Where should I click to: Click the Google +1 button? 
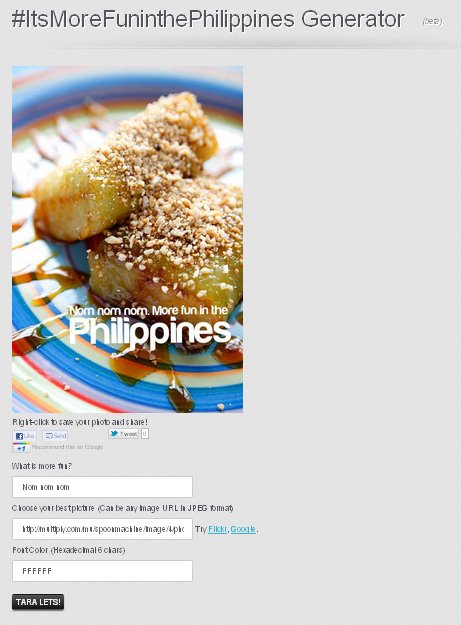click(x=21, y=448)
